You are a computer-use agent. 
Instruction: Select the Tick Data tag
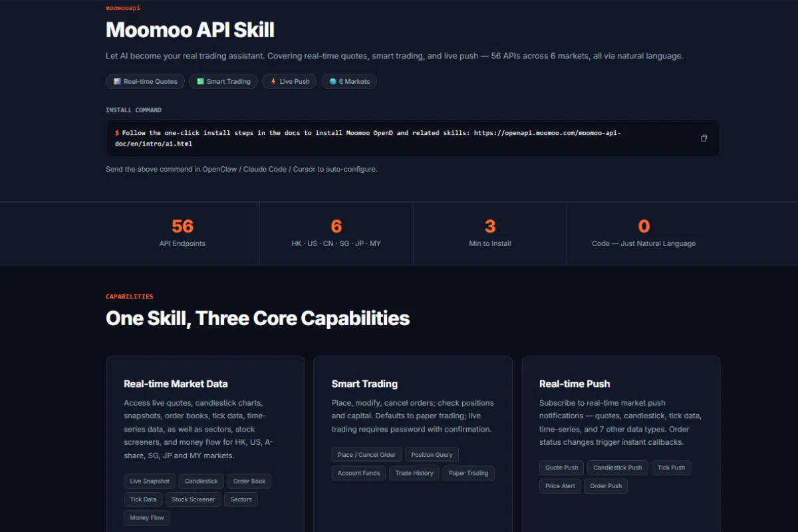143,499
